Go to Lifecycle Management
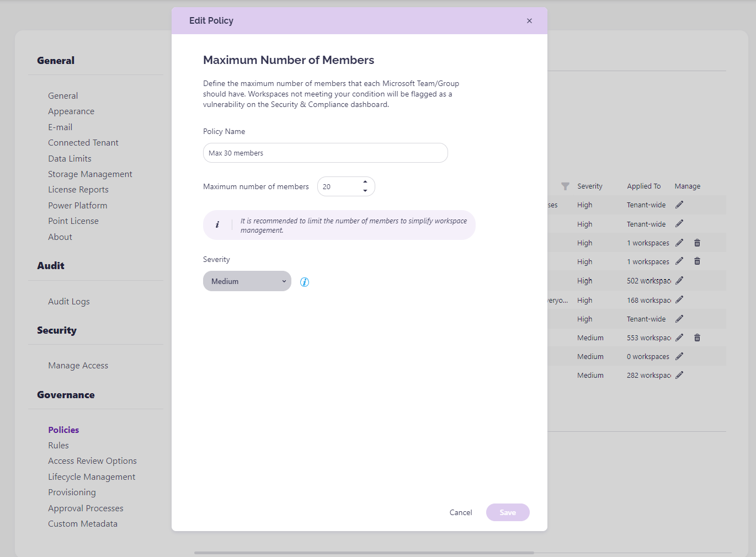Screen dimensions: 756x557 pos(92,477)
